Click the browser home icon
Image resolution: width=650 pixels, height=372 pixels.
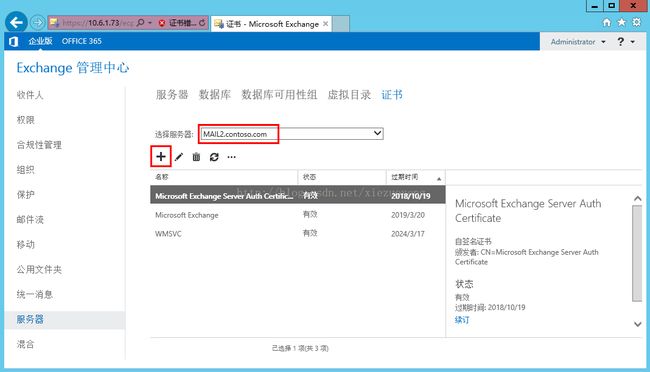(x=606, y=22)
